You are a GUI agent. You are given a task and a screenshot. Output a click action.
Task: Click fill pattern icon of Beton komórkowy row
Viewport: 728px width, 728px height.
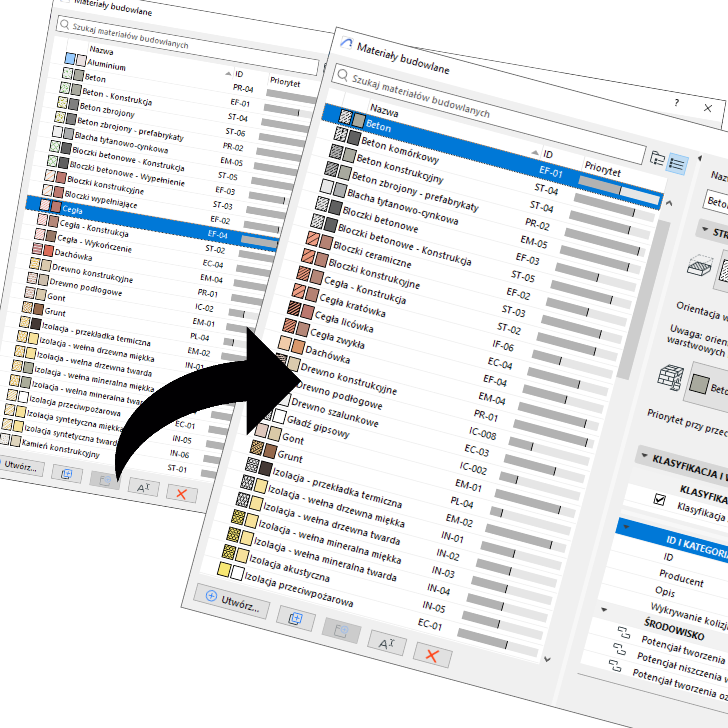[x=341, y=134]
